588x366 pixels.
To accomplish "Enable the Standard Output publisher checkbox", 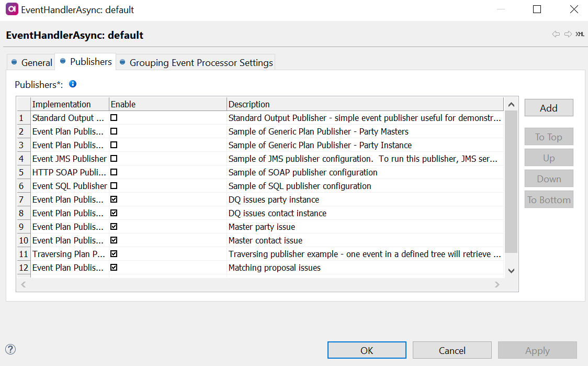I will tap(114, 118).
